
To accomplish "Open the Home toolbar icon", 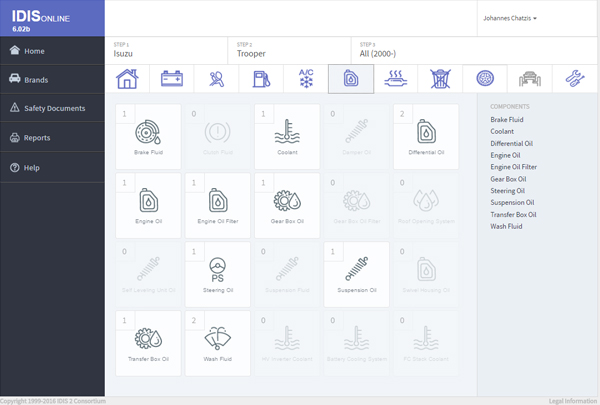I will pyautogui.click(x=127, y=79).
